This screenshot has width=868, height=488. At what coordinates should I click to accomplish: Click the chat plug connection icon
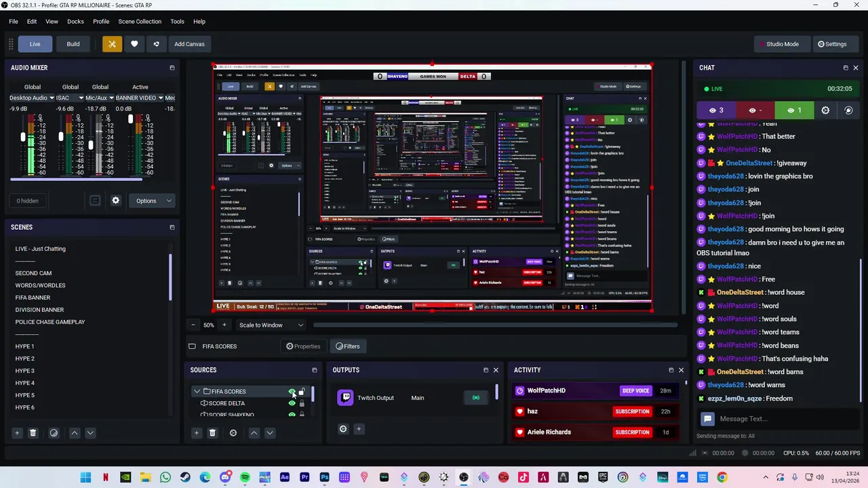(848, 110)
